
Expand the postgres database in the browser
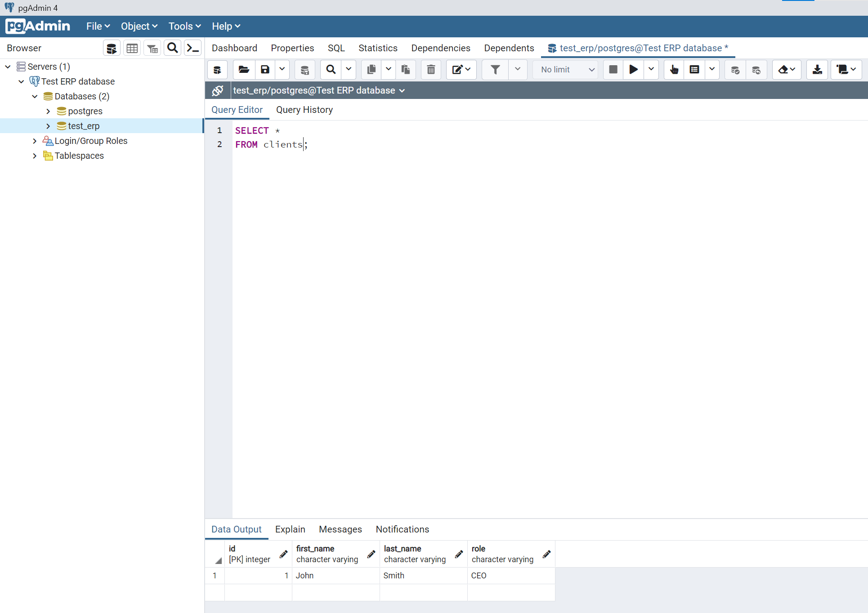click(x=48, y=111)
